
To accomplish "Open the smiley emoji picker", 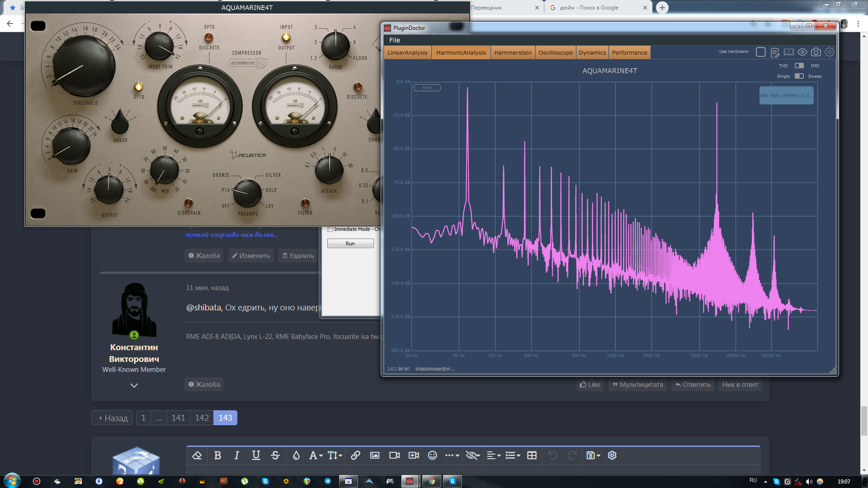I will tap(432, 455).
